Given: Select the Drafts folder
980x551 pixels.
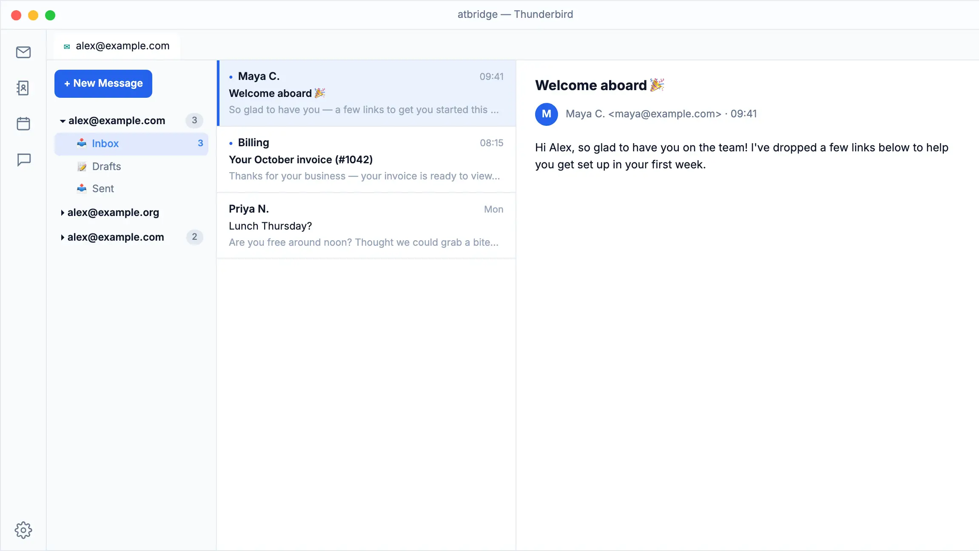Looking at the screenshot, I should (x=131, y=166).
